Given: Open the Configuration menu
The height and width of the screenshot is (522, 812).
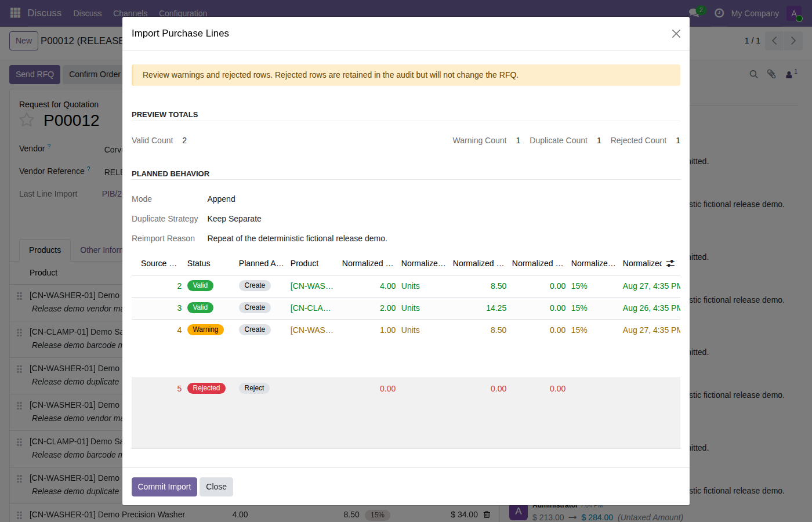Looking at the screenshot, I should 183,13.
